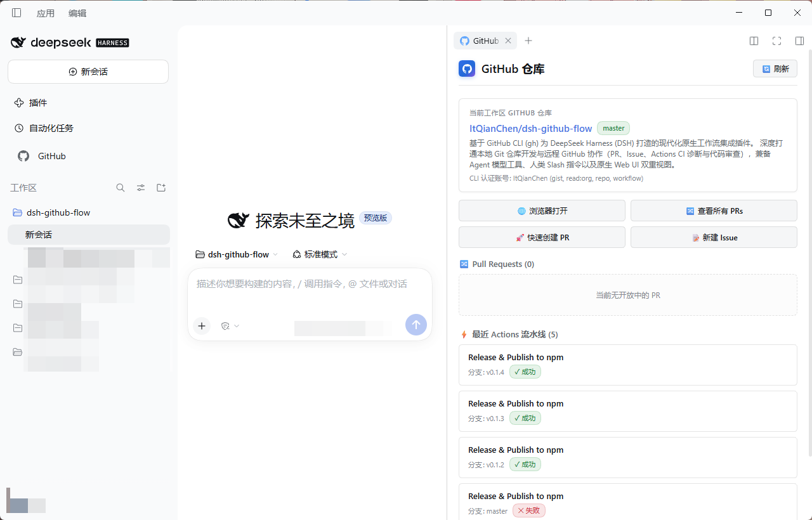Click the 新建 Issue button
This screenshot has width=812, height=520.
714,237
